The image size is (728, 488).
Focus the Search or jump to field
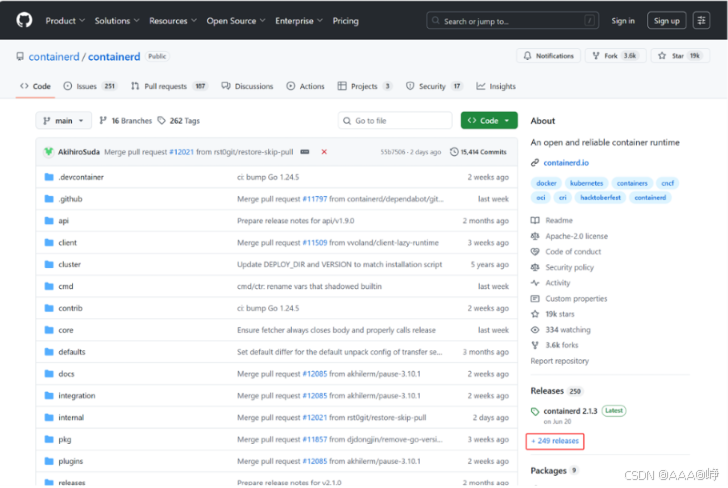coord(512,21)
